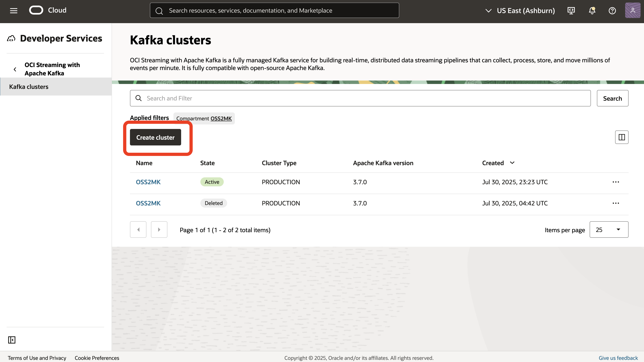Click the Create cluster button
The height and width of the screenshot is (362, 644).
[155, 137]
